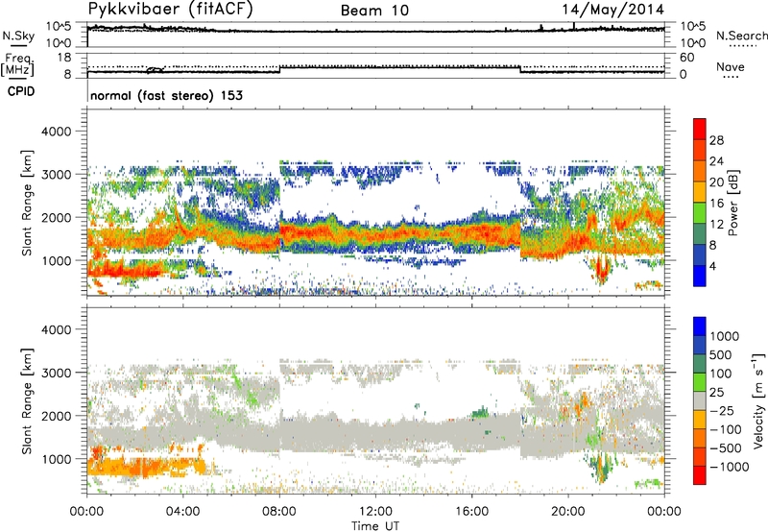Click the '18' frequency axis label
The height and width of the screenshot is (532, 768).
pos(64,58)
